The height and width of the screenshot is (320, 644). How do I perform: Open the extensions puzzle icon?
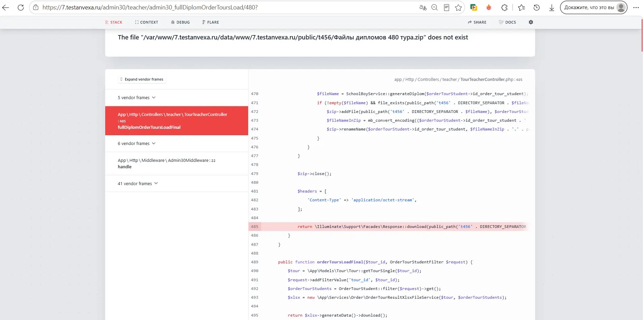pos(504,7)
